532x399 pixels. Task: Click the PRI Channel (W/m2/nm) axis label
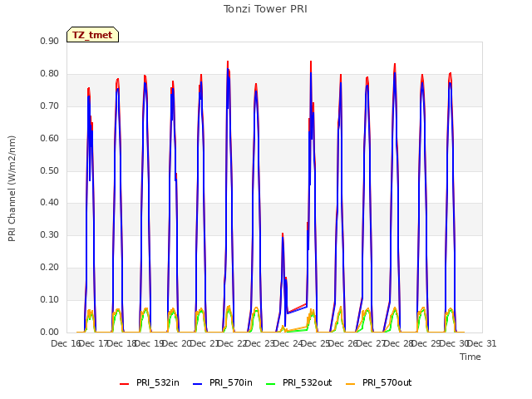point(12,189)
